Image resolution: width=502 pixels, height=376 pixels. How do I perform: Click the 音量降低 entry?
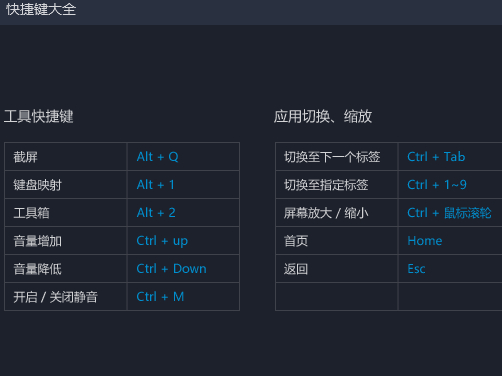point(37,269)
